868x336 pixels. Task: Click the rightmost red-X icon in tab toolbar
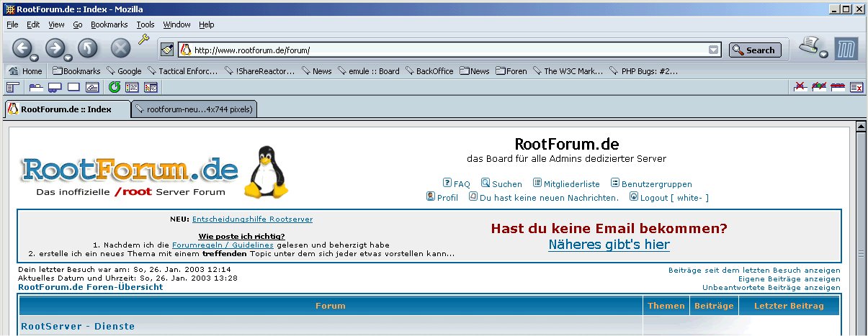click(856, 88)
